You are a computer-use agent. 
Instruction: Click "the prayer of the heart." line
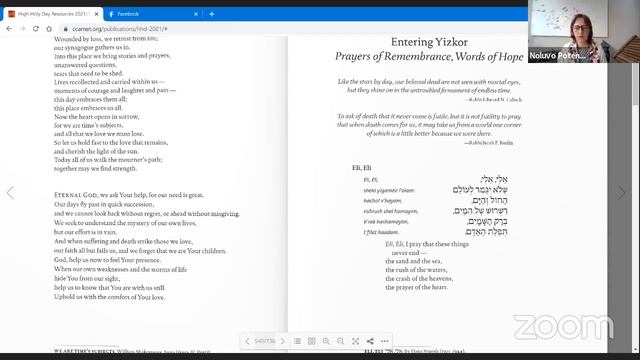click(416, 287)
